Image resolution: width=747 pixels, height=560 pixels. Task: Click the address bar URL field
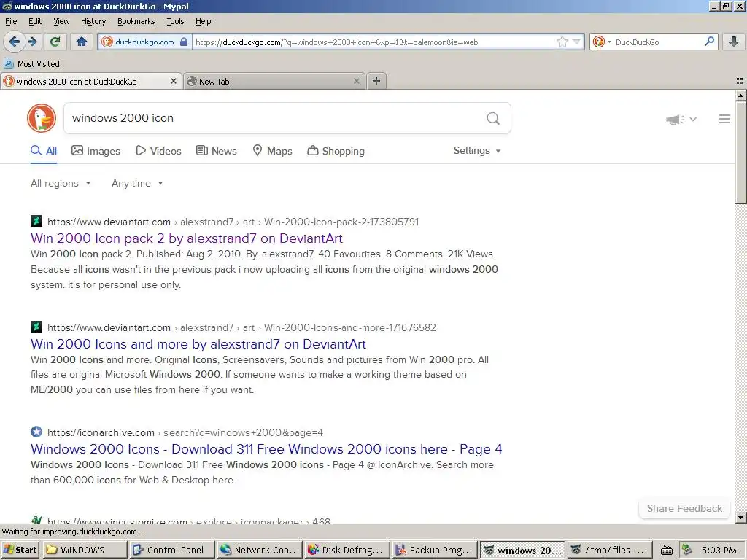point(374,42)
